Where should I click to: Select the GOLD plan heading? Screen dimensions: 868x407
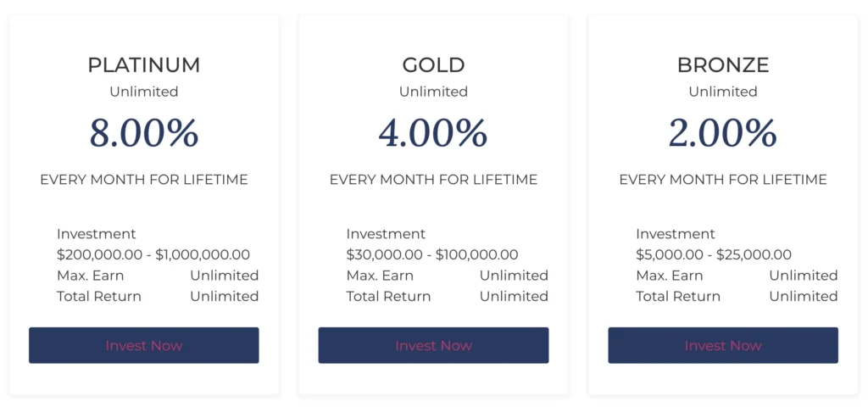click(x=433, y=65)
